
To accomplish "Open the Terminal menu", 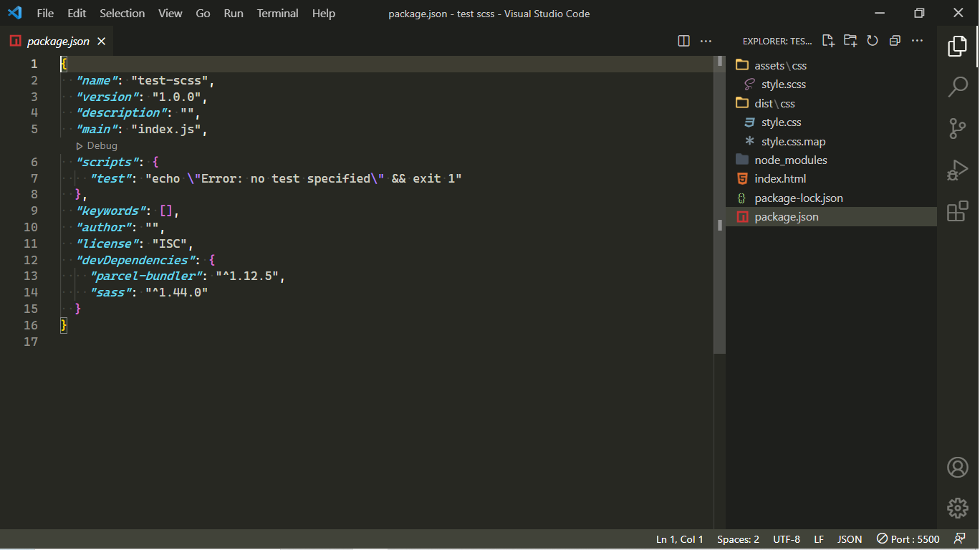I will [278, 13].
